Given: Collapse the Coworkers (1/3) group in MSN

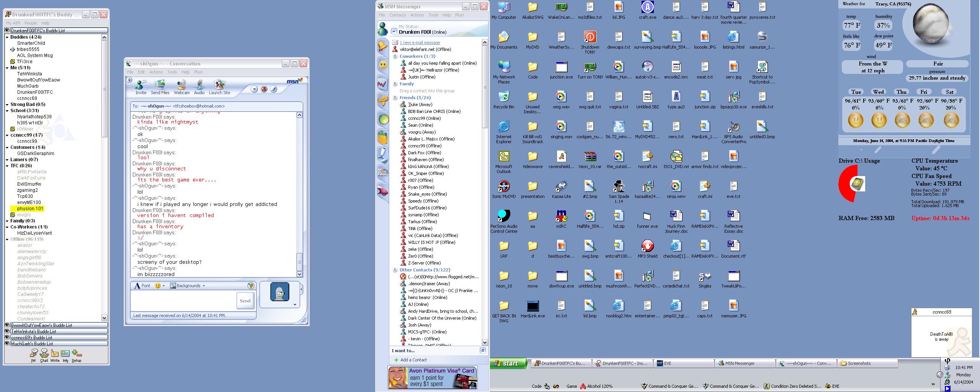Looking at the screenshot, I should (x=395, y=56).
